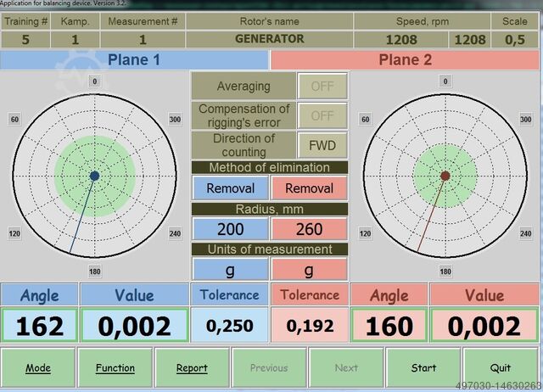
Task: Change Plane 2 Removal elimination method
Action: [308, 188]
